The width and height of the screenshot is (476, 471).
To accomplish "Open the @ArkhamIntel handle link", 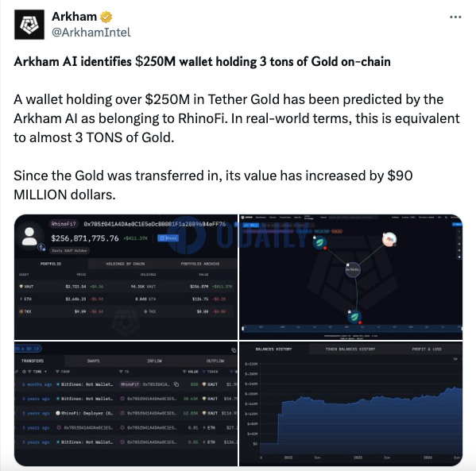I will tap(91, 33).
